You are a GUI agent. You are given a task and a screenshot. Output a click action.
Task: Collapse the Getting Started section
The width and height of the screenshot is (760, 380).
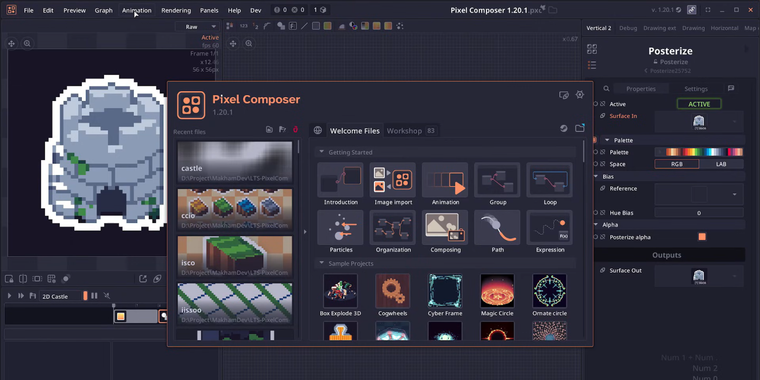(x=321, y=152)
